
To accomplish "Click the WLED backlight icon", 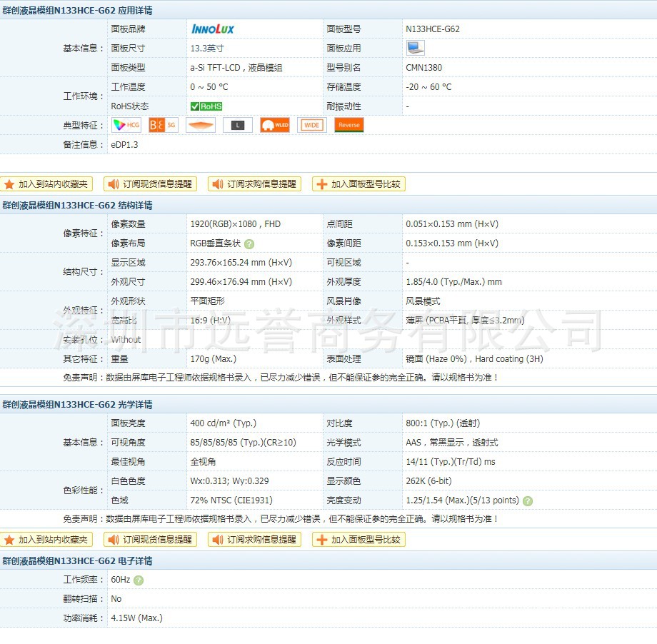I will (275, 125).
